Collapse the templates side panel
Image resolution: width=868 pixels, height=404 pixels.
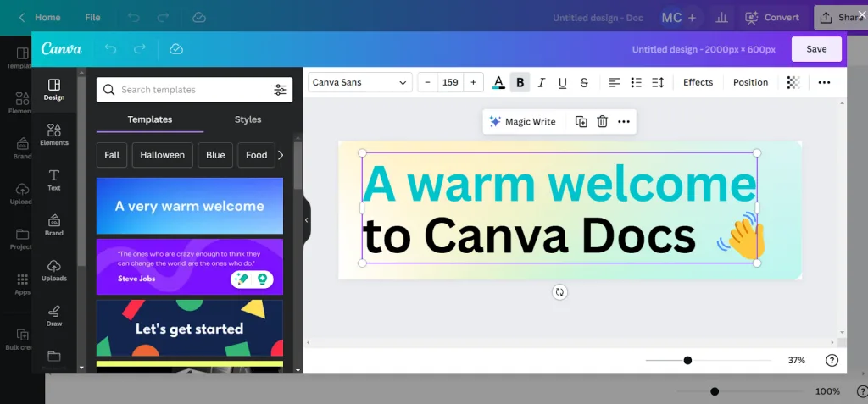307,220
